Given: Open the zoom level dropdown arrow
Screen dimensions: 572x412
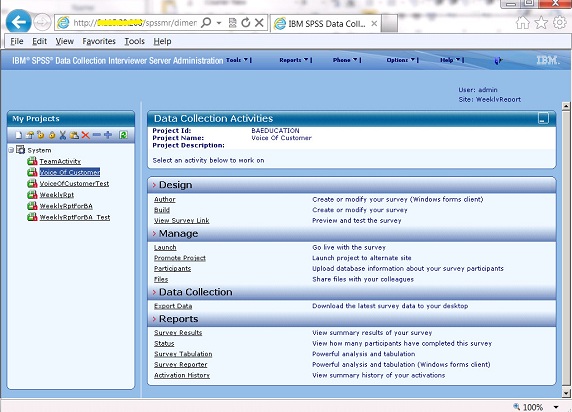Looking at the screenshot, I should click(556, 407).
